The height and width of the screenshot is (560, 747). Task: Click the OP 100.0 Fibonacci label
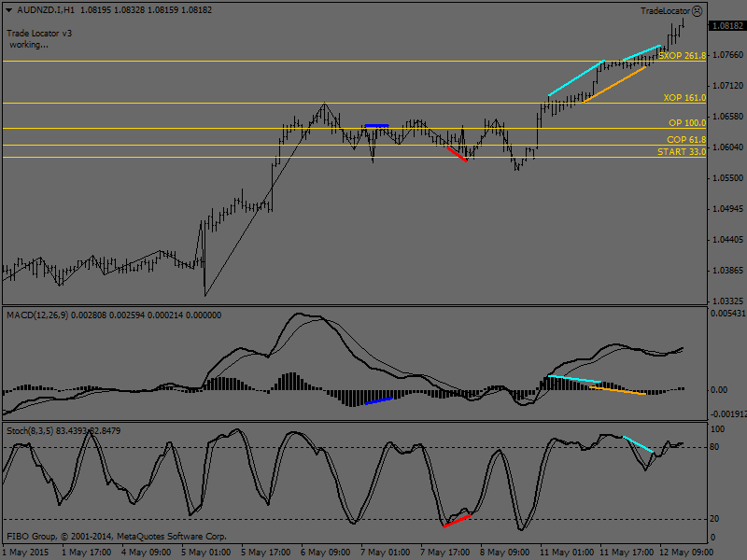coord(686,123)
